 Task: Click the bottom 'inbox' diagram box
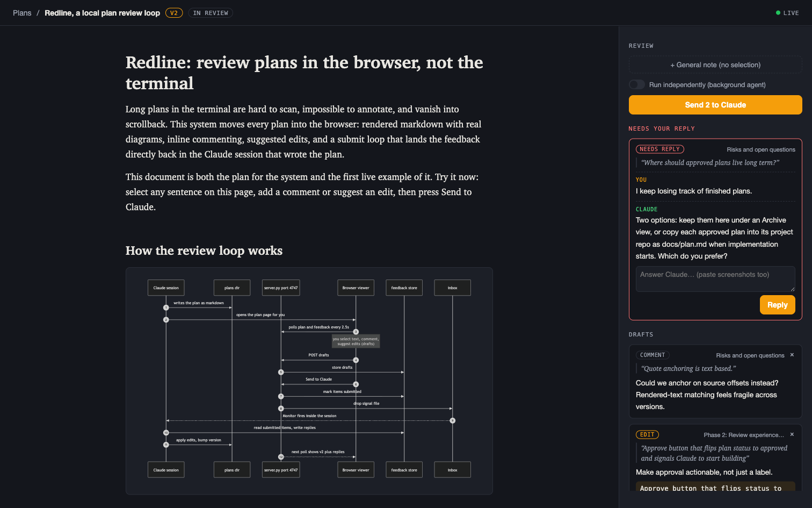453,470
